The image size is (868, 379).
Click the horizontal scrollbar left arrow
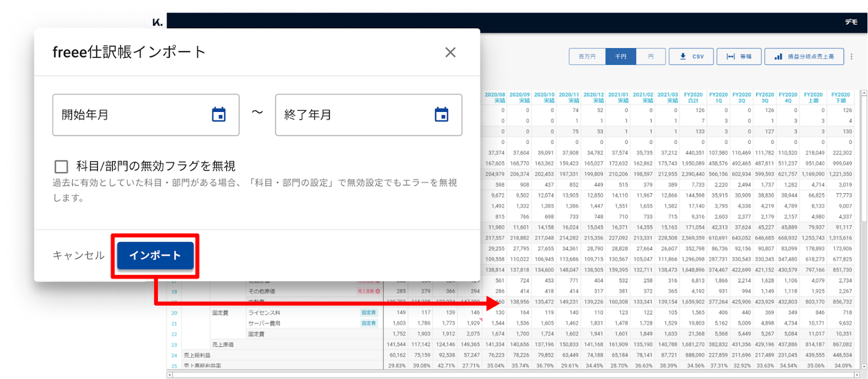click(x=170, y=375)
